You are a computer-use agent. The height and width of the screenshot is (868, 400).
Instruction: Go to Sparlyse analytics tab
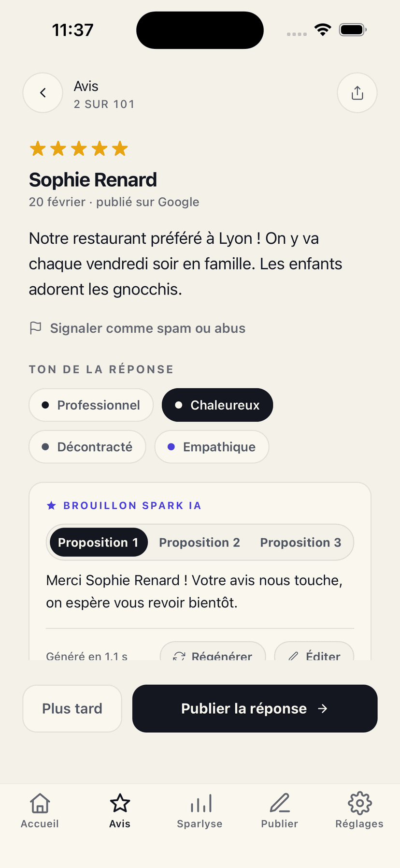(x=200, y=811)
